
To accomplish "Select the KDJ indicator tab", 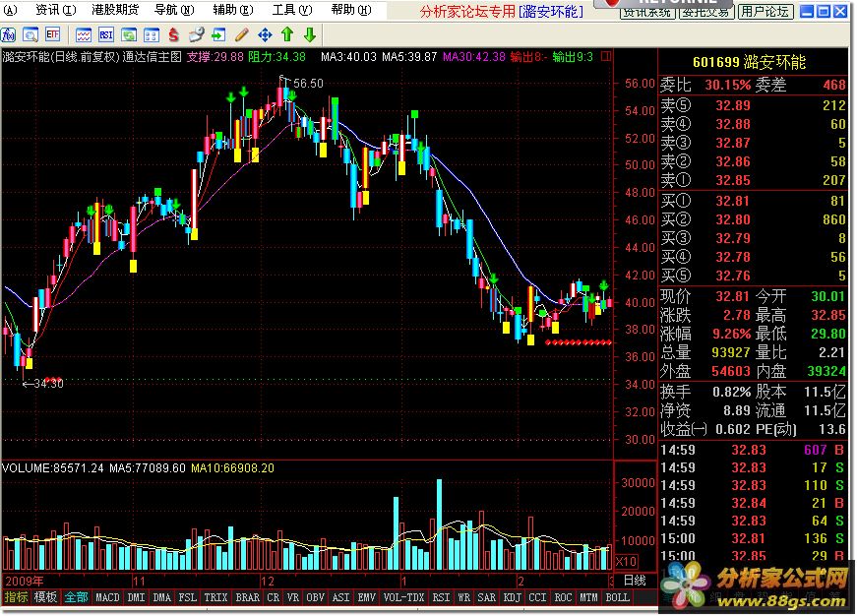I will [x=512, y=597].
